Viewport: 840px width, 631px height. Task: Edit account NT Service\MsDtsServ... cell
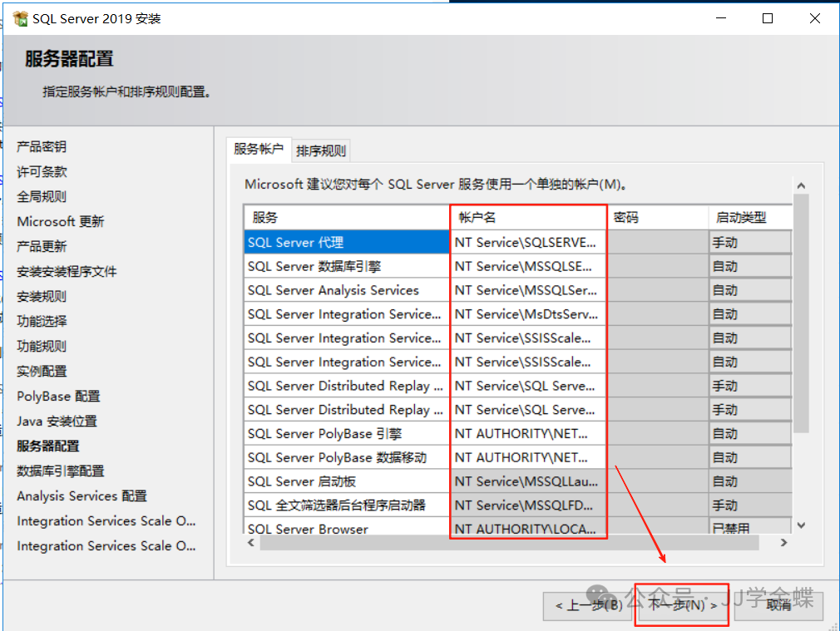tap(528, 314)
